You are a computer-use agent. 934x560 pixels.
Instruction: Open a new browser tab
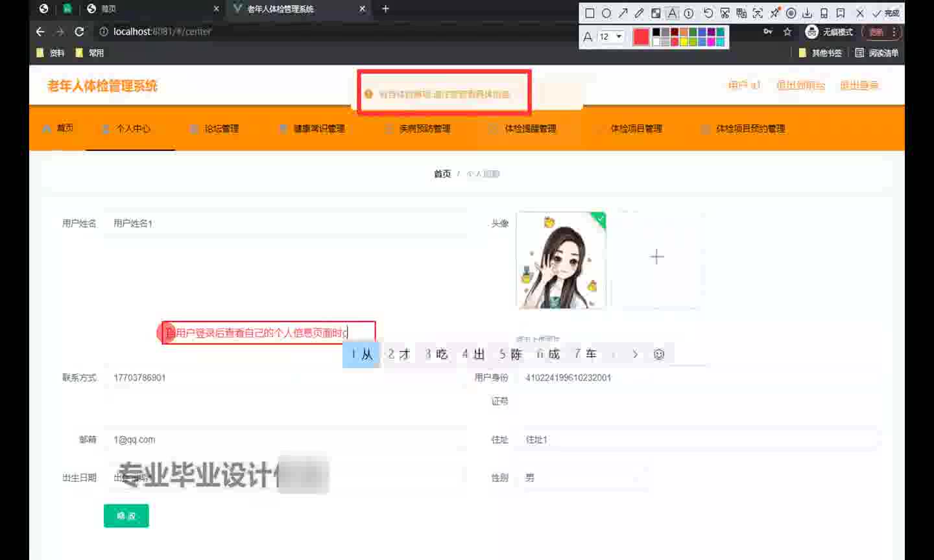(x=385, y=8)
